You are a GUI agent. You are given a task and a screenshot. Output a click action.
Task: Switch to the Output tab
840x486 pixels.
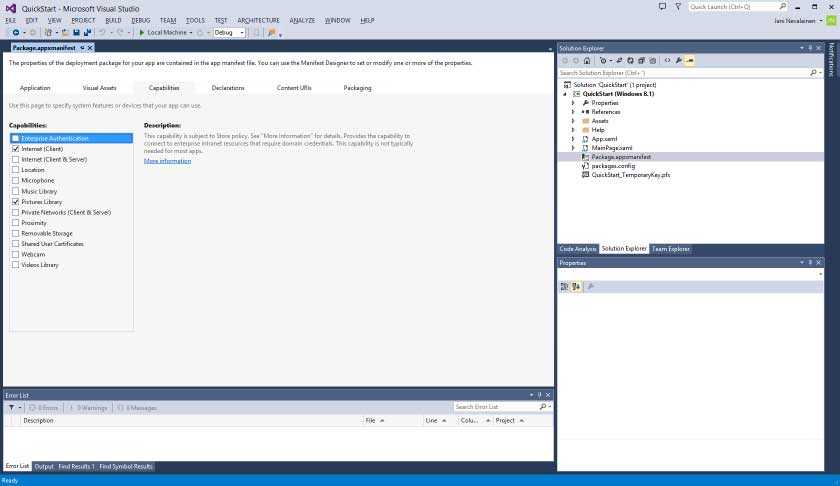[44, 467]
